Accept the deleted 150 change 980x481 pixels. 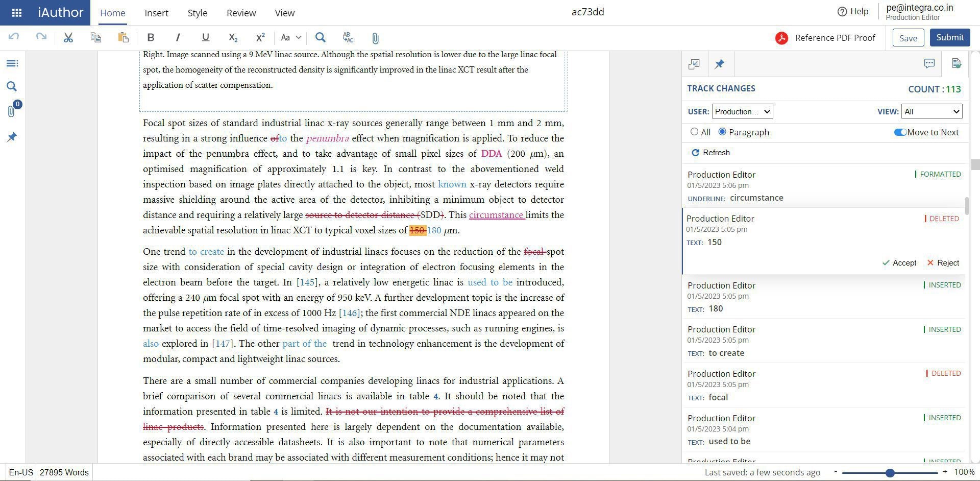click(899, 263)
